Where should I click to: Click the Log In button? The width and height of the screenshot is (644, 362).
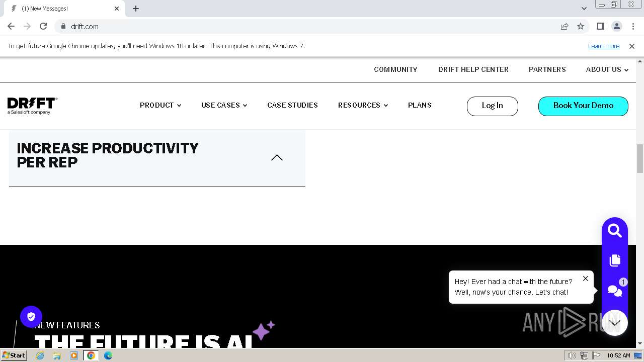[x=492, y=106]
